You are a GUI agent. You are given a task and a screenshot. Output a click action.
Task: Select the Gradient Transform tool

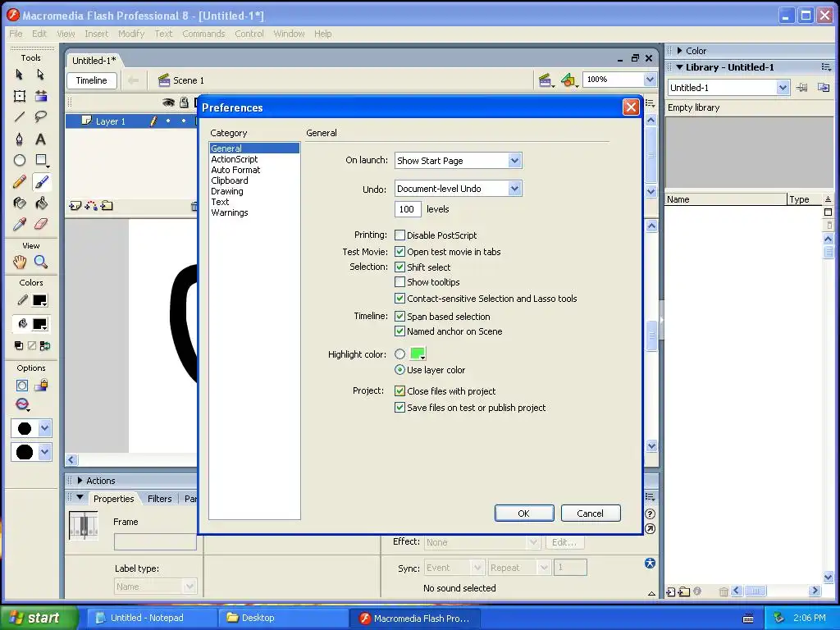coord(41,96)
